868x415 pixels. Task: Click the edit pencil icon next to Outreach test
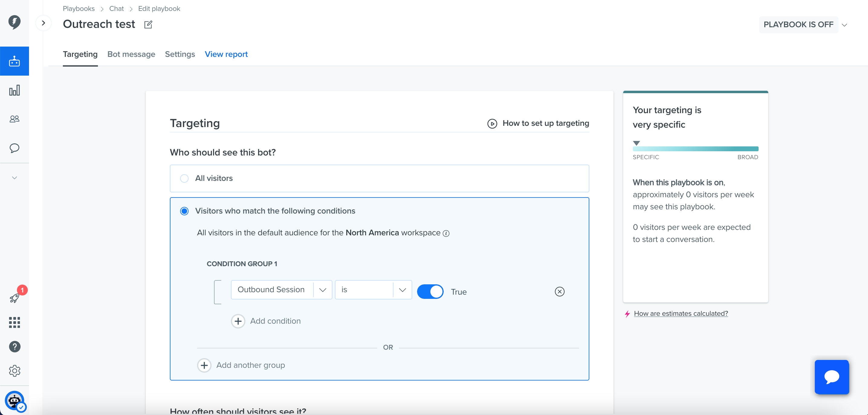tap(148, 25)
